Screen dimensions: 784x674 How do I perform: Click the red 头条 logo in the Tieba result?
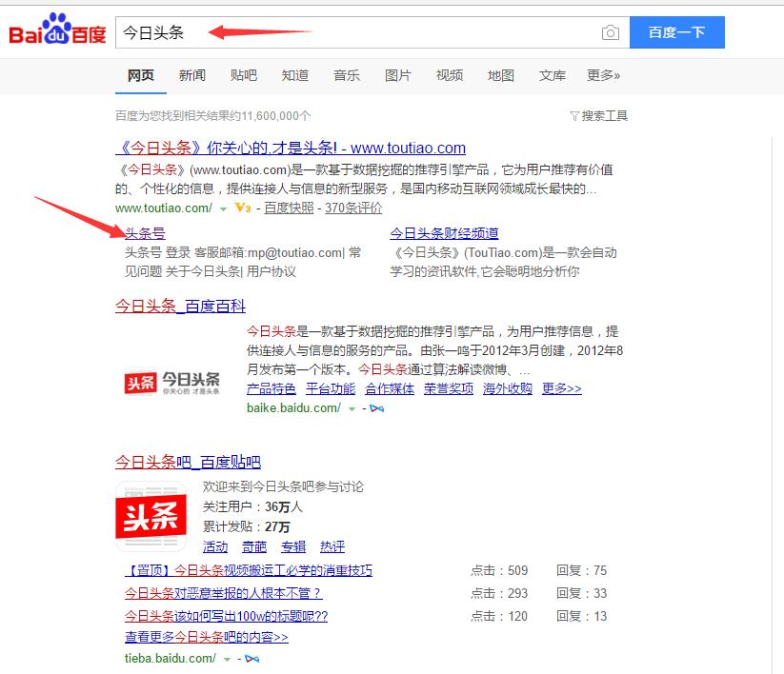(x=150, y=515)
